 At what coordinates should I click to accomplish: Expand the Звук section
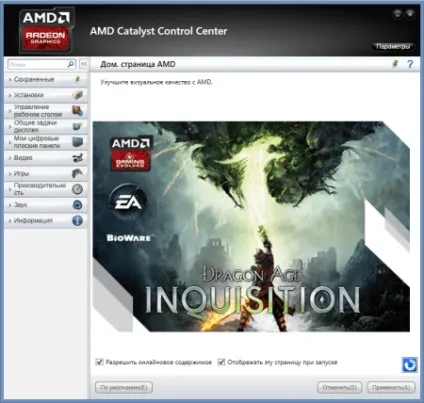pyautogui.click(x=46, y=205)
